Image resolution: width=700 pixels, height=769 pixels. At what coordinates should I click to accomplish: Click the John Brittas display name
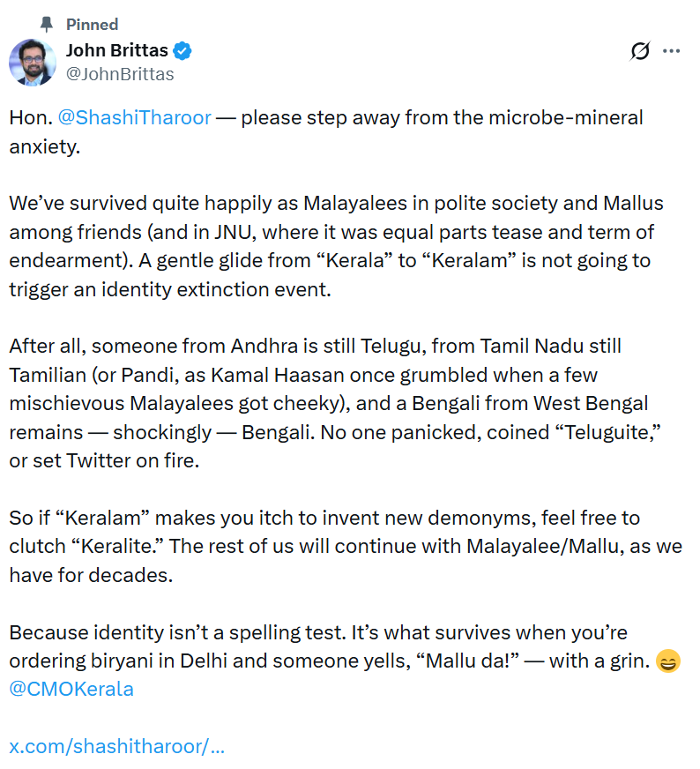117,51
